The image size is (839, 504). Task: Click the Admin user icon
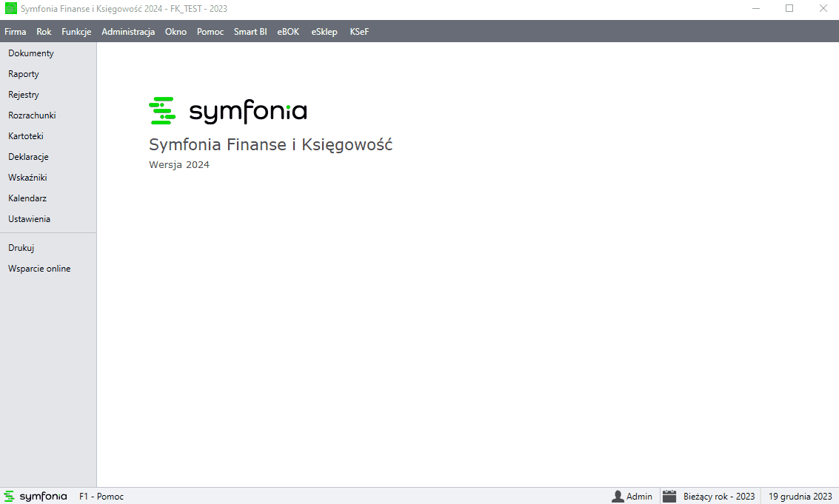point(618,497)
